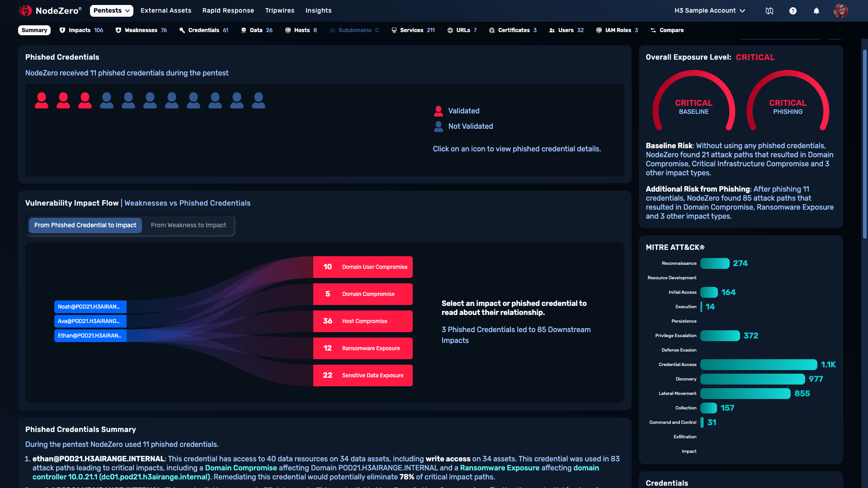Viewport: 868px width, 488px height.
Task: Open the help question mark icon
Action: (793, 11)
